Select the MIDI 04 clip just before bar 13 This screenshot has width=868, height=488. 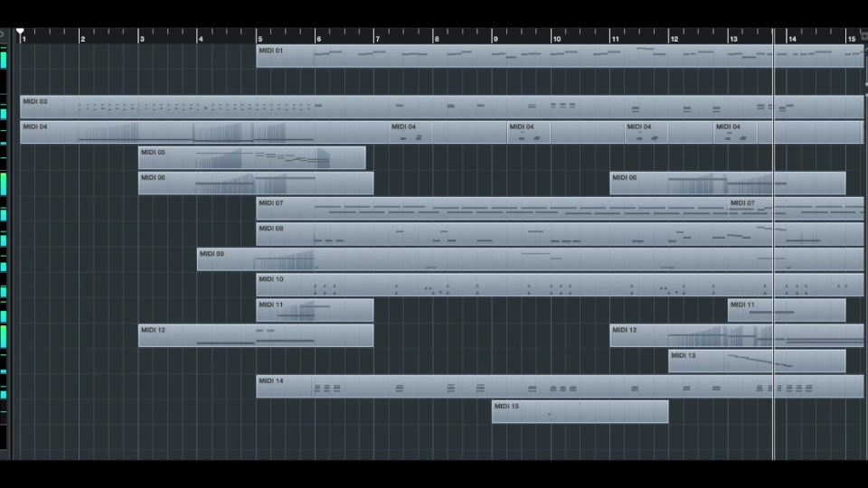point(735,132)
